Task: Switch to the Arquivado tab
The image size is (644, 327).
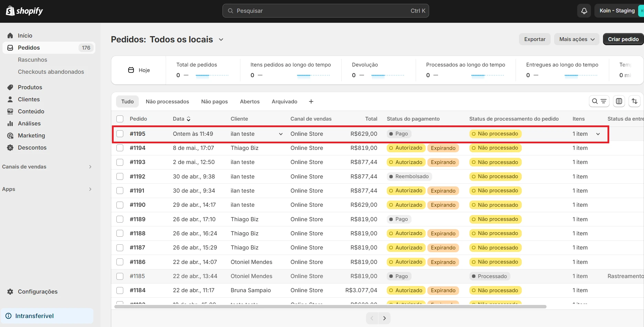Action: coord(284,102)
